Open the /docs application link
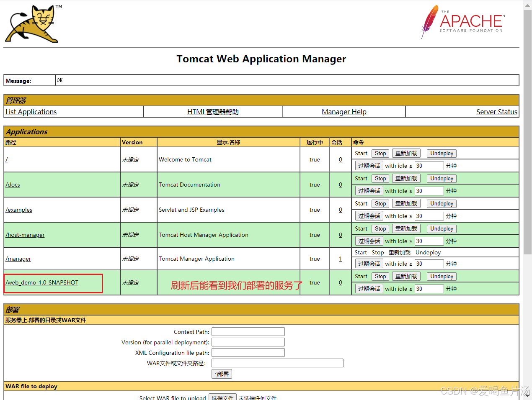532x400 pixels. (13, 185)
